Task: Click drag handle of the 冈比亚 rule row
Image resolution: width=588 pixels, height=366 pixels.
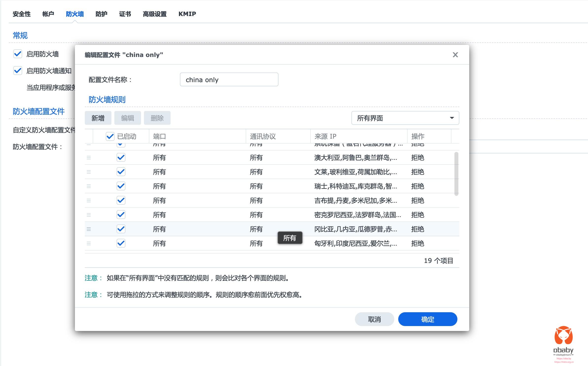Action: point(89,229)
